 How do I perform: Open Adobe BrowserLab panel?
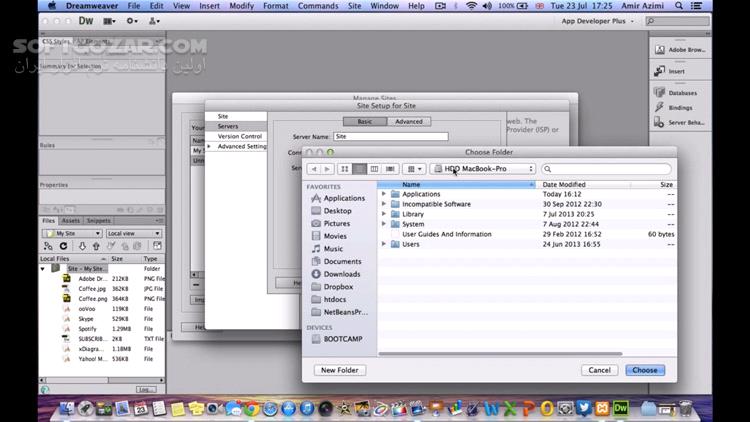pos(680,50)
